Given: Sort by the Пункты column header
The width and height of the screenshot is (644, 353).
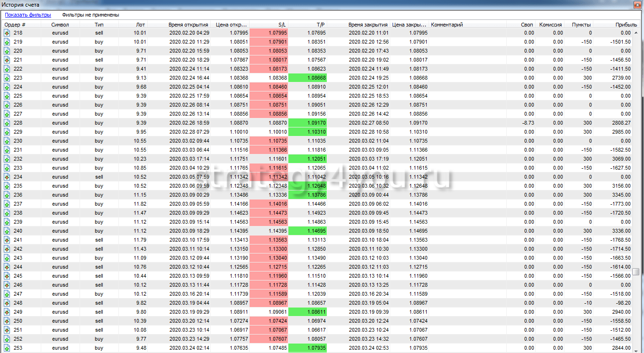Looking at the screenshot, I should [581, 25].
